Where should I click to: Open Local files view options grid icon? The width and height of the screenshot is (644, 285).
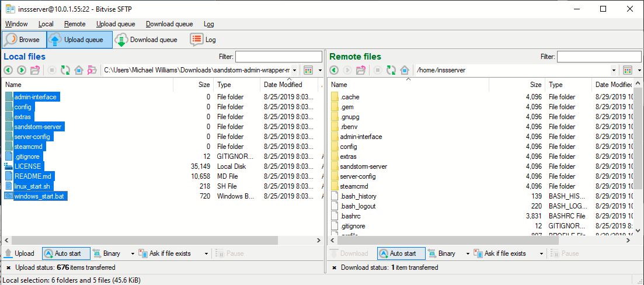coord(308,70)
